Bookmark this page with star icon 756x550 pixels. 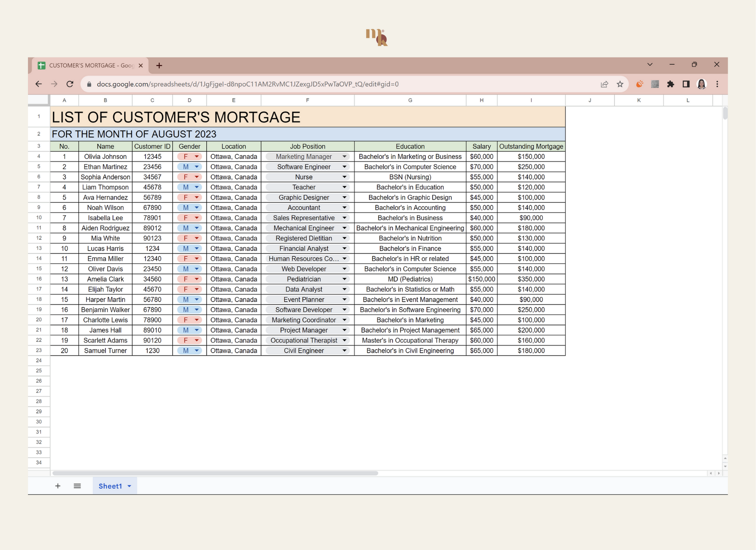(x=620, y=84)
